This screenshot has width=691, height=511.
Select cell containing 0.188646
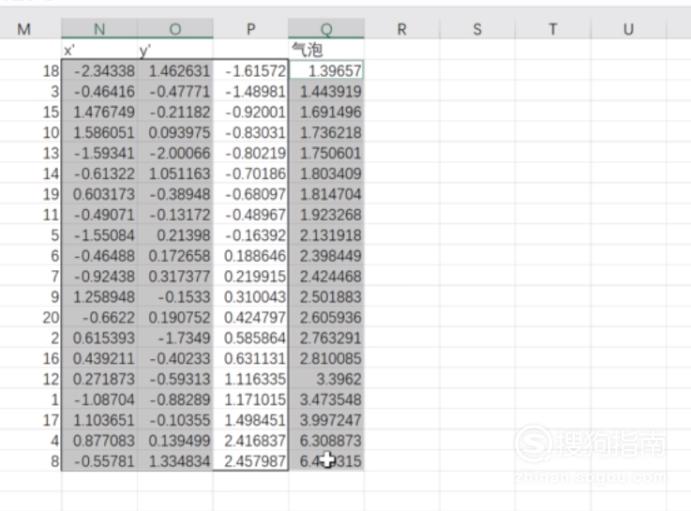[x=251, y=256]
